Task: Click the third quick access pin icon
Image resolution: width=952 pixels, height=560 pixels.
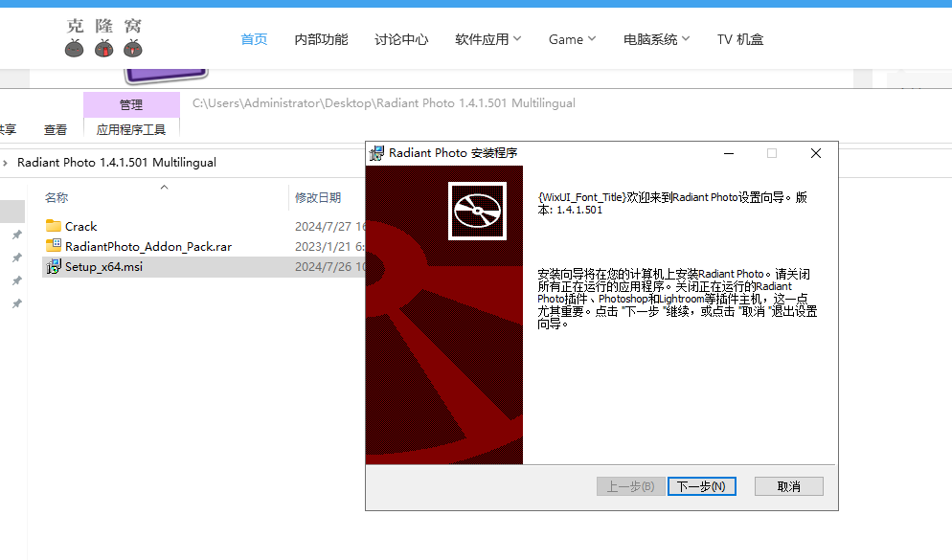Action: point(17,280)
